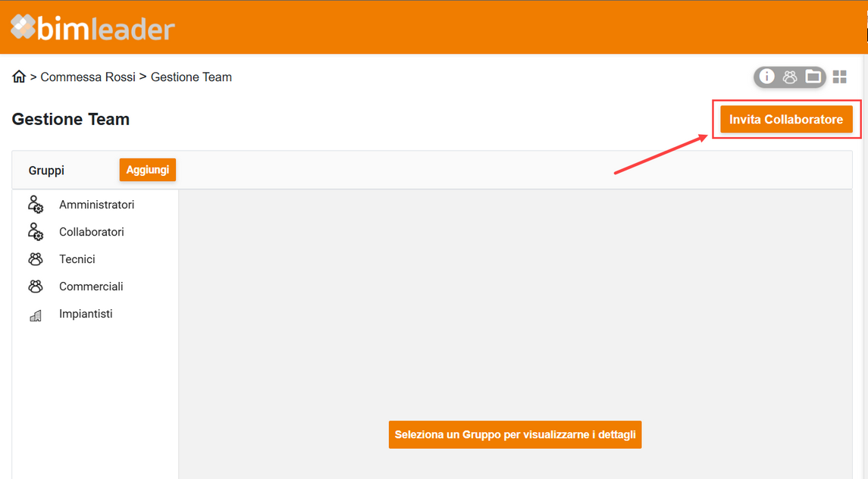Click the Tecnici people icon

point(36,258)
